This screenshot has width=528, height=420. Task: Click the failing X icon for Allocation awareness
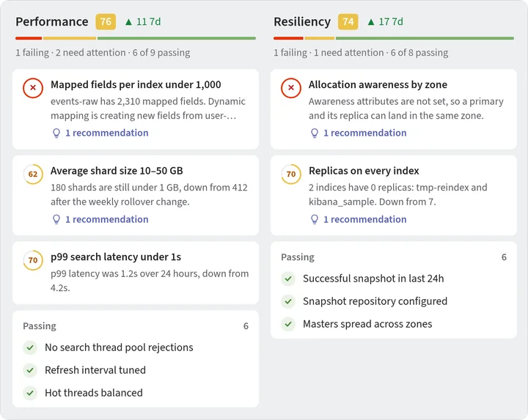point(291,88)
